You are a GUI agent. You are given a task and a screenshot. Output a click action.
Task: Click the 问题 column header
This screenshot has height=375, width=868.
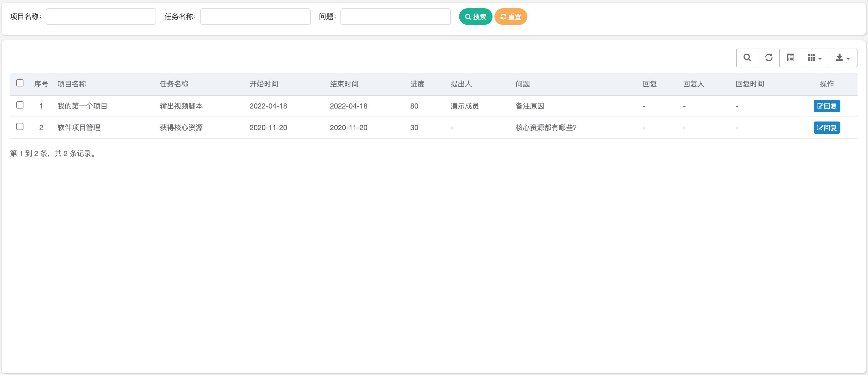click(523, 84)
